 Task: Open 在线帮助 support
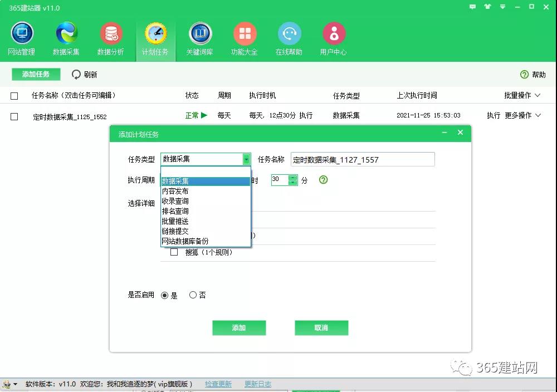tap(289, 39)
